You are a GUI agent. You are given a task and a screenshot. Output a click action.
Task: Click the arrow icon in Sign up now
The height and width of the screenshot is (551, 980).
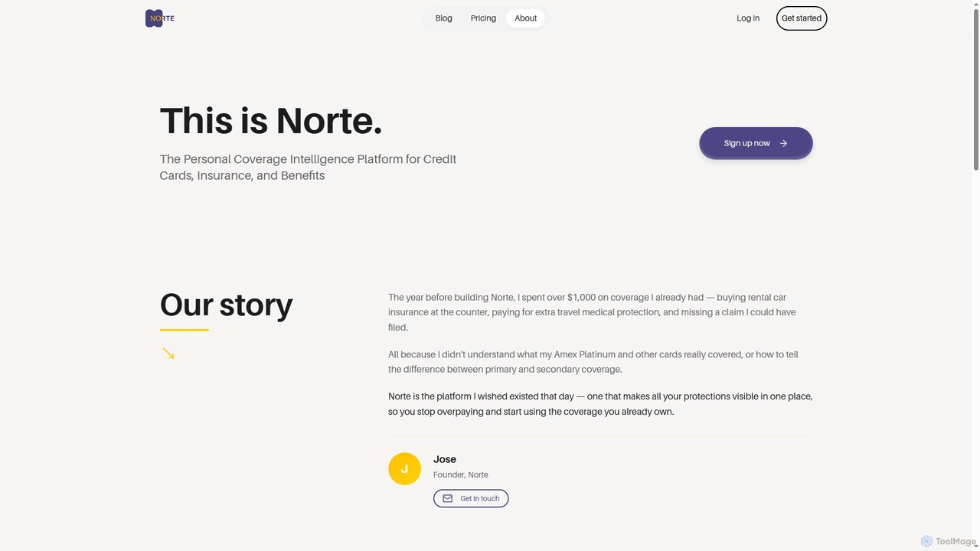(x=783, y=143)
